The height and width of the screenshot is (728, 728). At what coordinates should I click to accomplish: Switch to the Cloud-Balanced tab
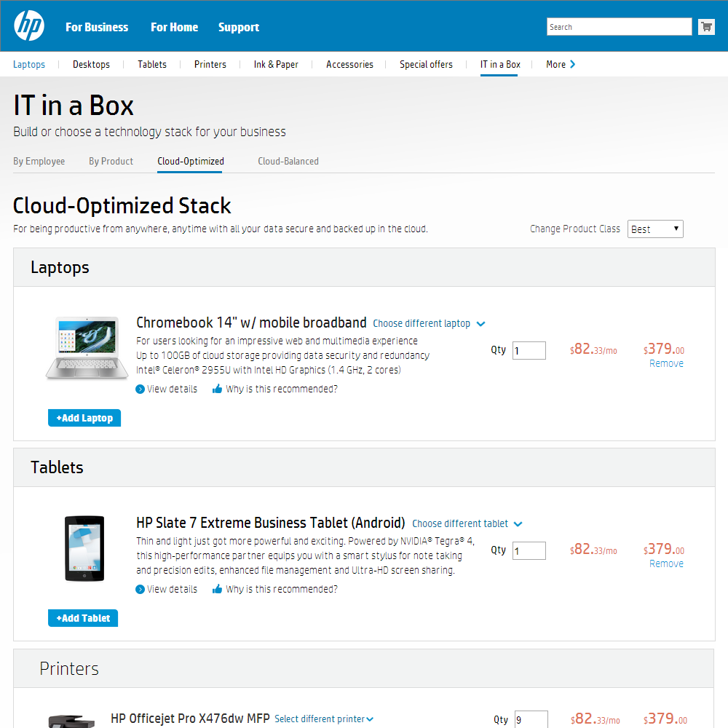(288, 161)
